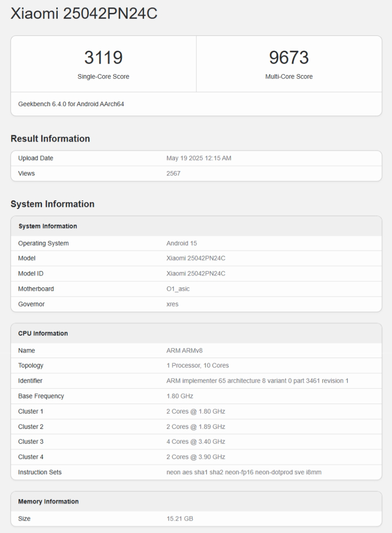This screenshot has width=392, height=533.
Task: Click the 1 Processor, 10 Cores topology value
Action: tap(197, 366)
